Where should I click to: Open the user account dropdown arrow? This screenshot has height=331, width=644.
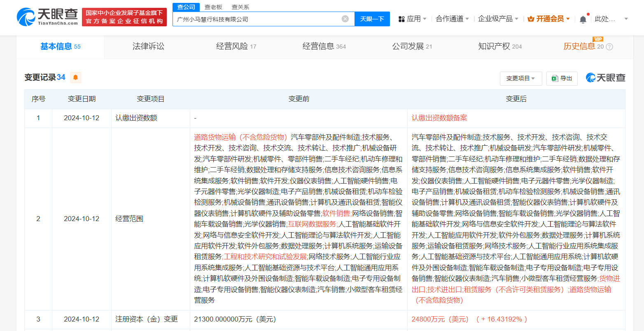coord(626,19)
